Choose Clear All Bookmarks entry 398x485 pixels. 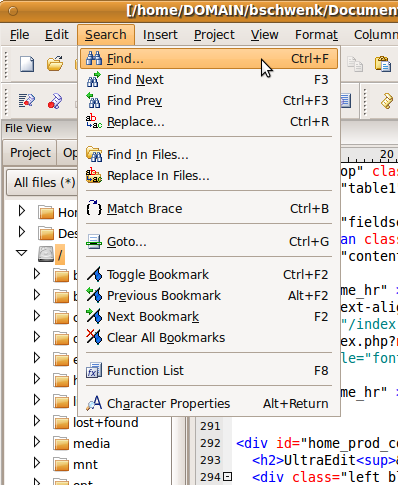209,337
